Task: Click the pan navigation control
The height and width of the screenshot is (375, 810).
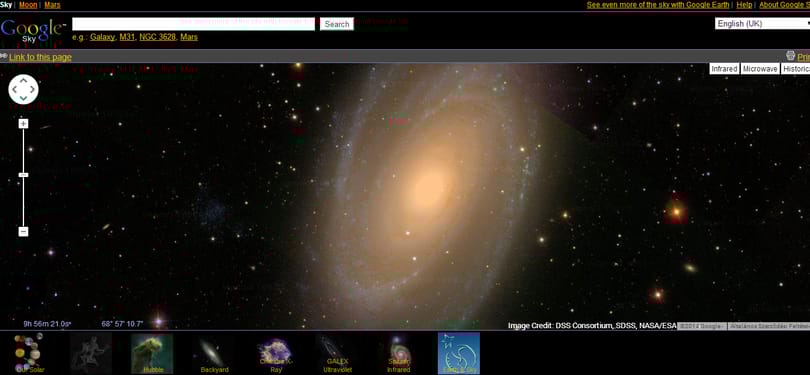Action: click(23, 89)
